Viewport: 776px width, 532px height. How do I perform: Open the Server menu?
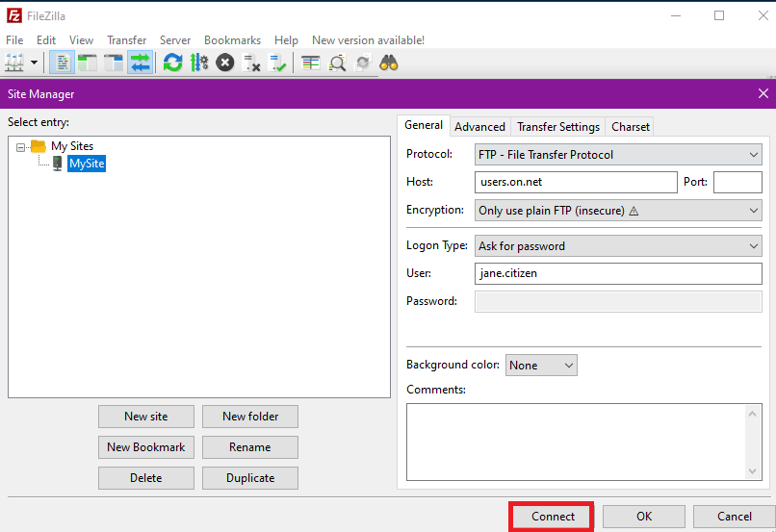point(175,40)
